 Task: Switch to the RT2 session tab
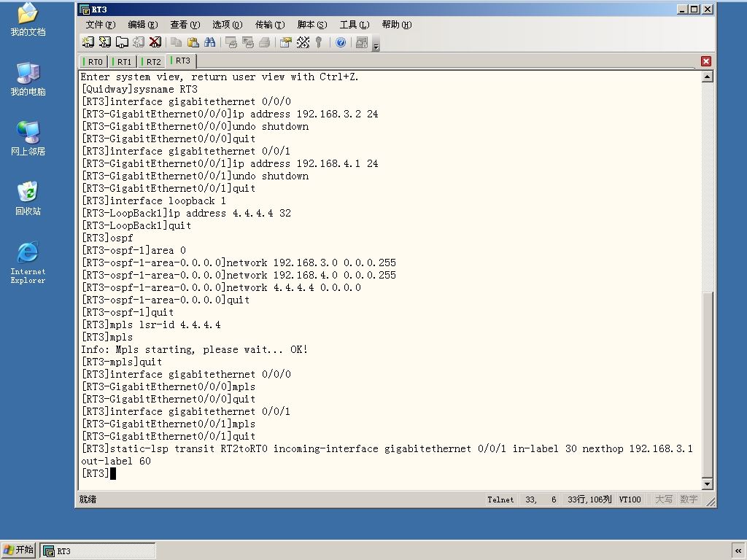tap(152, 62)
